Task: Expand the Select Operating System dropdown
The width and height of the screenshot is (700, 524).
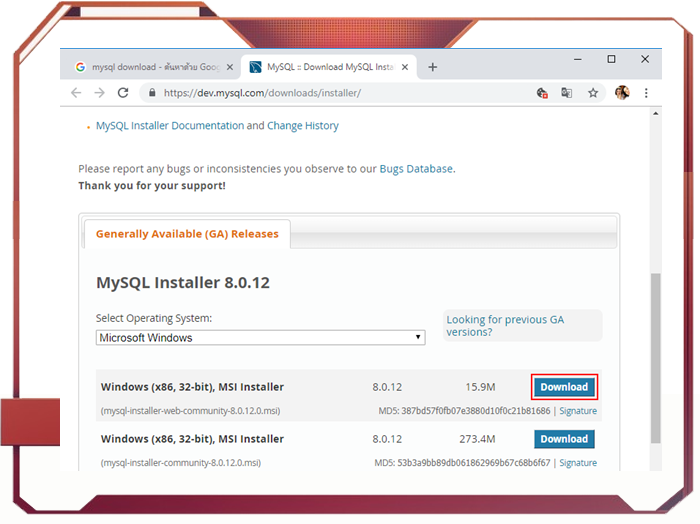Action: pos(260,338)
